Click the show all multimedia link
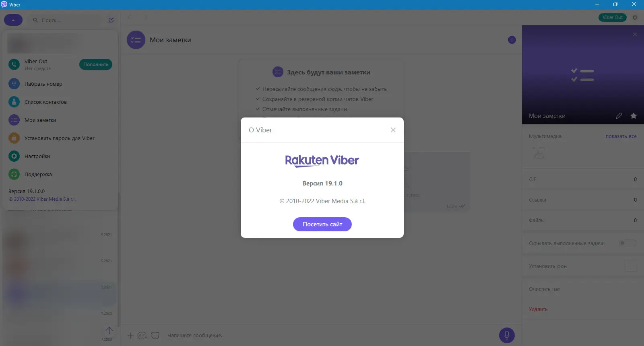The width and height of the screenshot is (644, 346). (621, 136)
